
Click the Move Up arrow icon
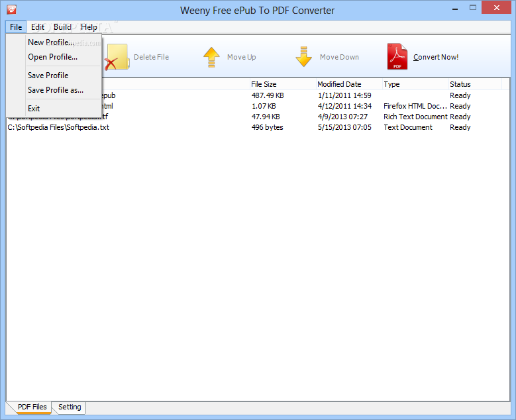coord(211,57)
